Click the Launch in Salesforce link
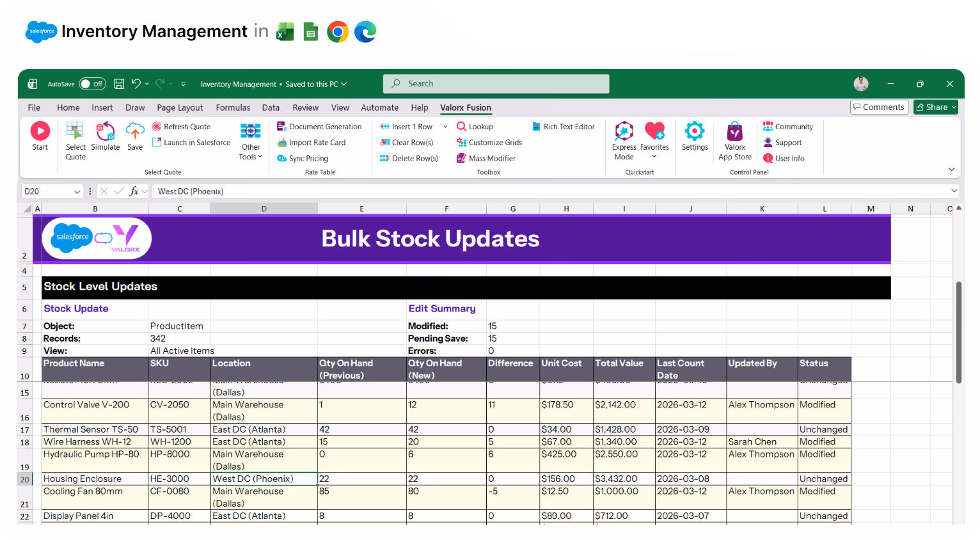Image resolution: width=980 pixels, height=540 pixels. click(x=191, y=142)
